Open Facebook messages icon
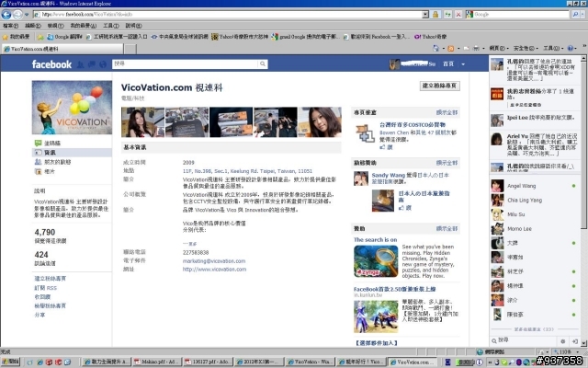This screenshot has height=368, width=588. [92, 64]
